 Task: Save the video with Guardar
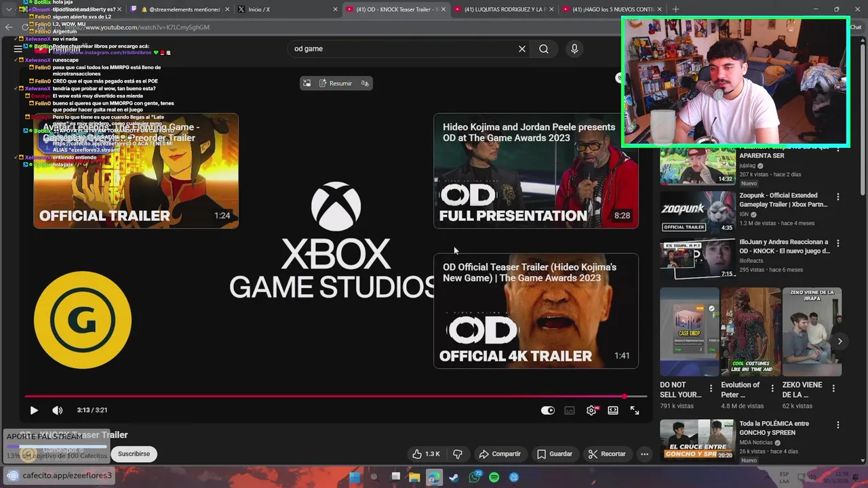[555, 454]
